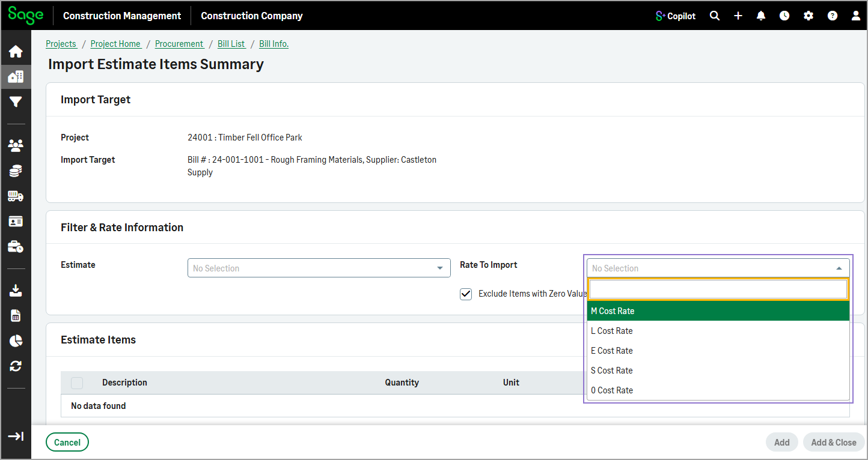The height and width of the screenshot is (460, 868).
Task: Open the calculator sheet icon in sidebar
Action: (16, 316)
